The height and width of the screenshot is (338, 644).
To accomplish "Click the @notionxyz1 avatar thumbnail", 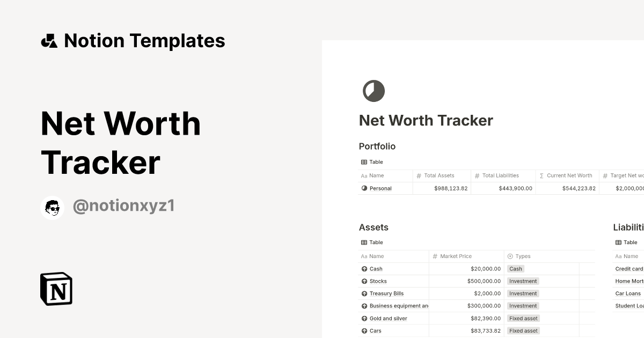I will (x=52, y=207).
